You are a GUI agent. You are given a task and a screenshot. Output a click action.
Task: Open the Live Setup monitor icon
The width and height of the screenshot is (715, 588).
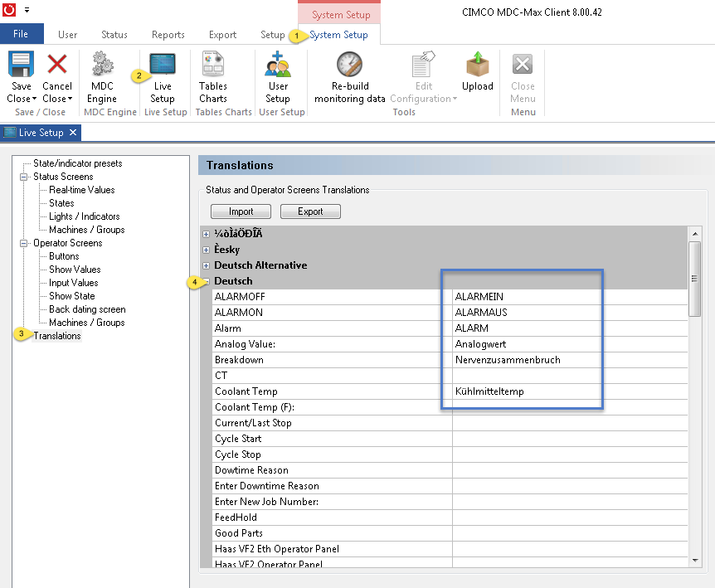point(163,64)
